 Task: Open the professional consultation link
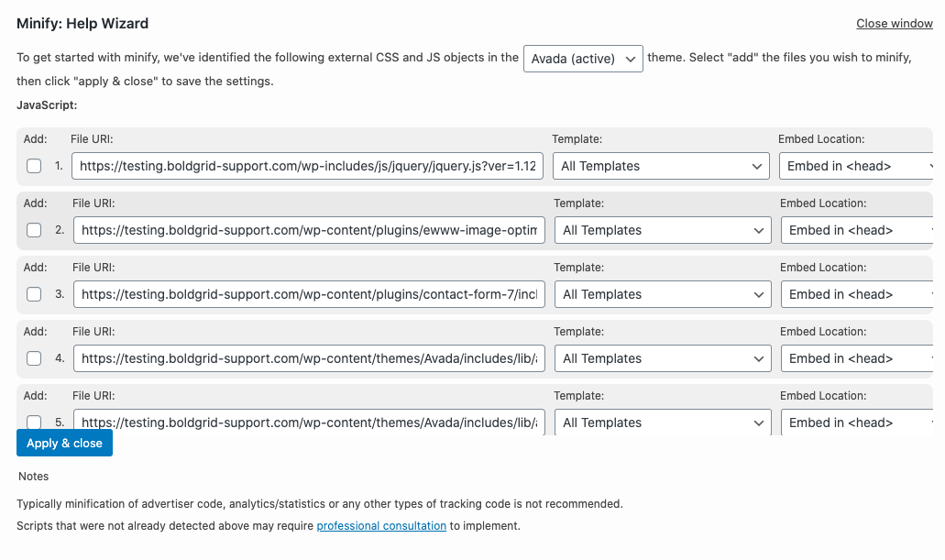click(381, 526)
